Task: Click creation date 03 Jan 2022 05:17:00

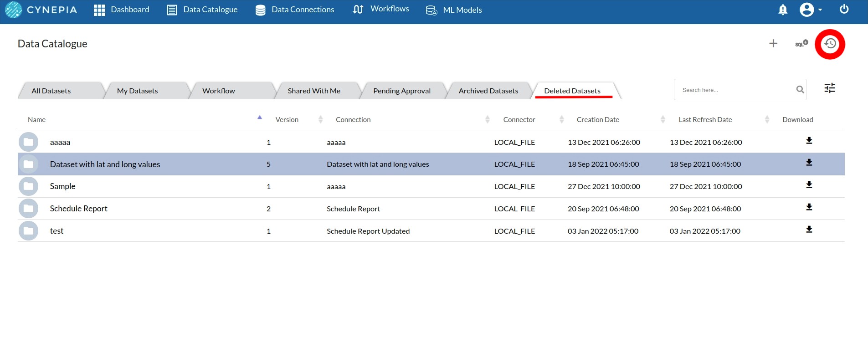Action: (603, 231)
